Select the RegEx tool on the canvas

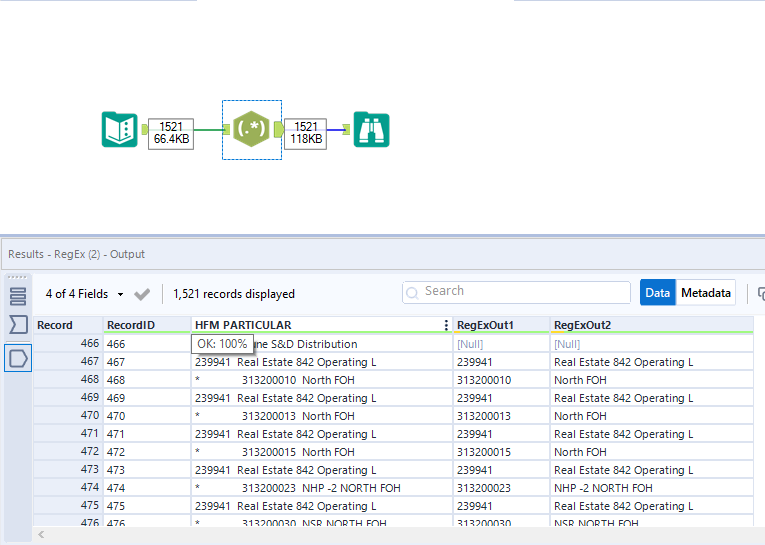coord(251,129)
